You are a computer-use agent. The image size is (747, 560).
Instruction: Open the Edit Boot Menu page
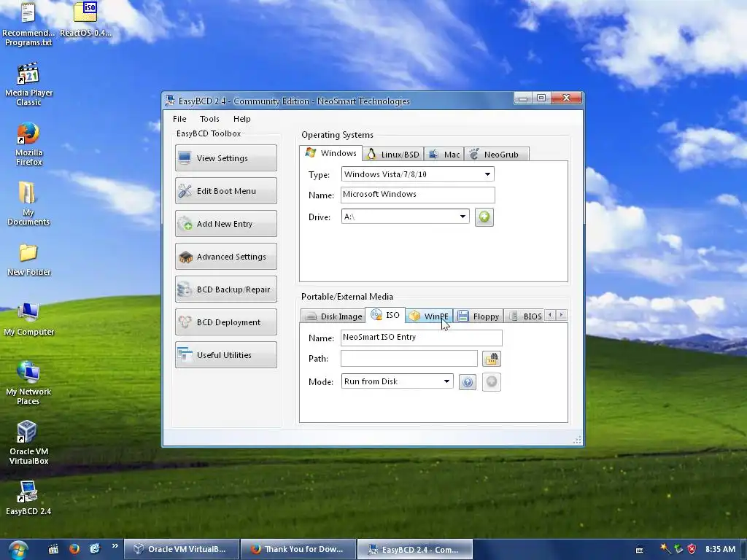click(x=226, y=191)
